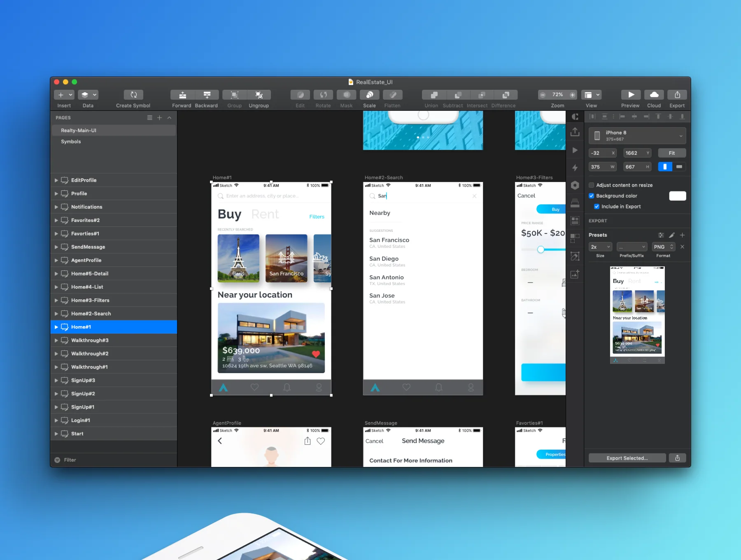This screenshot has width=741, height=560.
Task: Select the Buy tab in Home#1
Action: (x=229, y=215)
